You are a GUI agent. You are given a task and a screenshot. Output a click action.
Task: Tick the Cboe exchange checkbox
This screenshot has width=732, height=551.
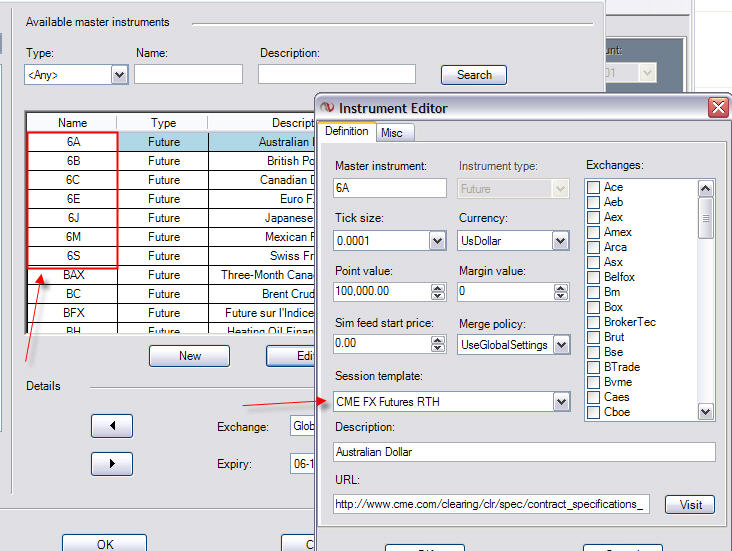tap(593, 412)
